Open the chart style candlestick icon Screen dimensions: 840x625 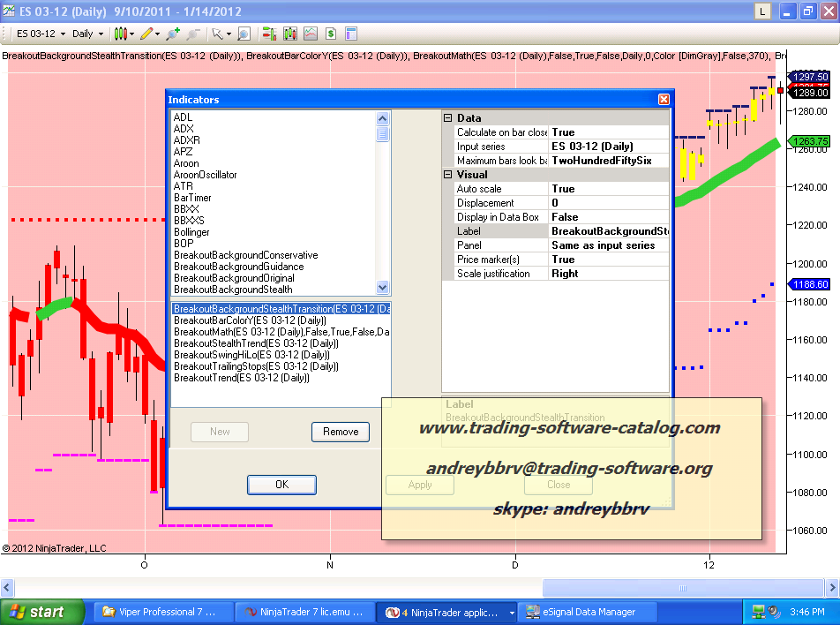click(121, 34)
